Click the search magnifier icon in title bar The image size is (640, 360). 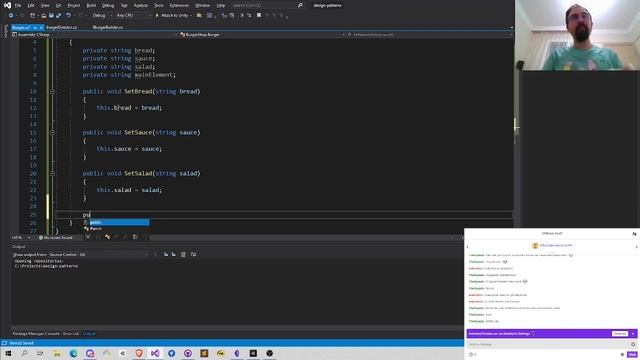pyautogui.click(x=300, y=5)
